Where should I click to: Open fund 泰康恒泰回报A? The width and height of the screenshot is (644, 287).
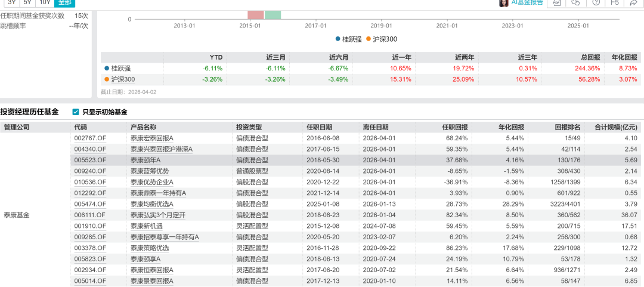click(x=152, y=270)
